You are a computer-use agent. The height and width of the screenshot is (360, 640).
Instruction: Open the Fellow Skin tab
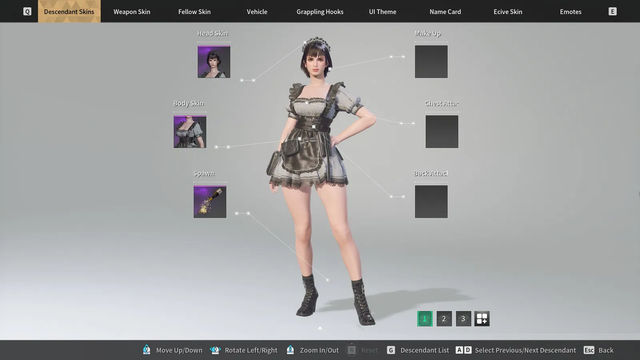pos(194,12)
